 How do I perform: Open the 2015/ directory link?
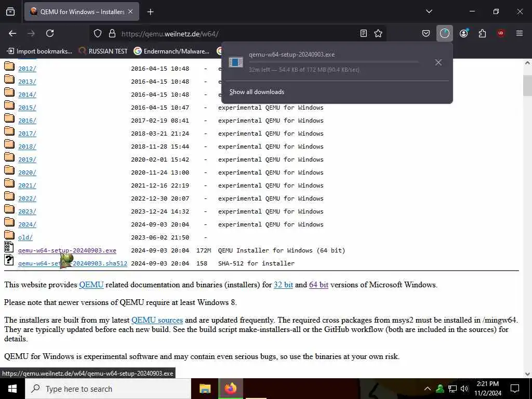coord(27,108)
